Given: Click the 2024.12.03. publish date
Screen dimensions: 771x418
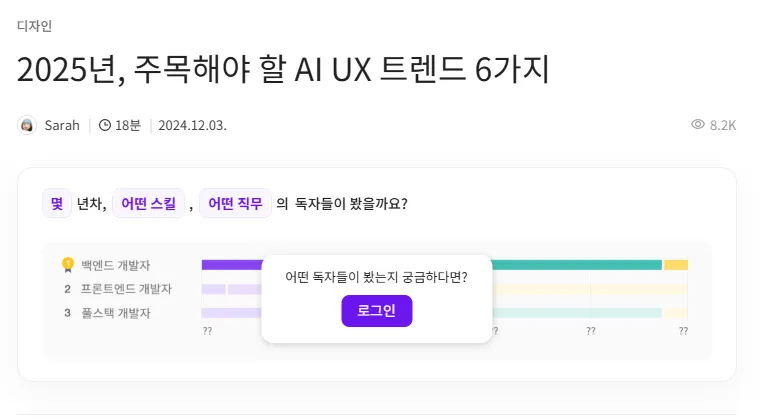Looking at the screenshot, I should (192, 125).
